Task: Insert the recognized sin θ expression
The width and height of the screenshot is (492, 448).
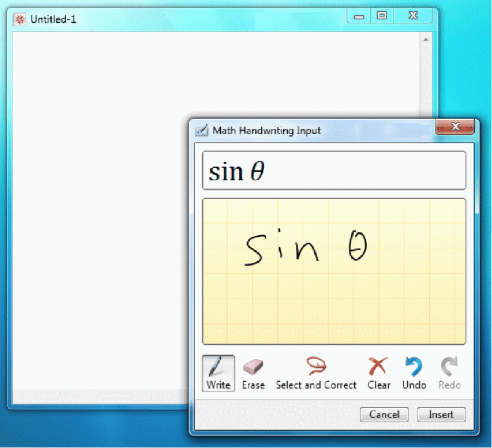Action: tap(441, 414)
